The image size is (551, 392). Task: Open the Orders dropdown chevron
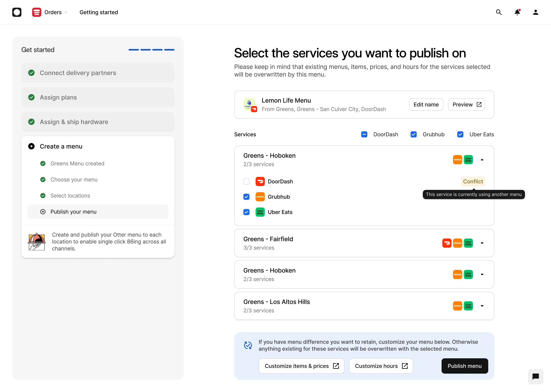(x=66, y=12)
